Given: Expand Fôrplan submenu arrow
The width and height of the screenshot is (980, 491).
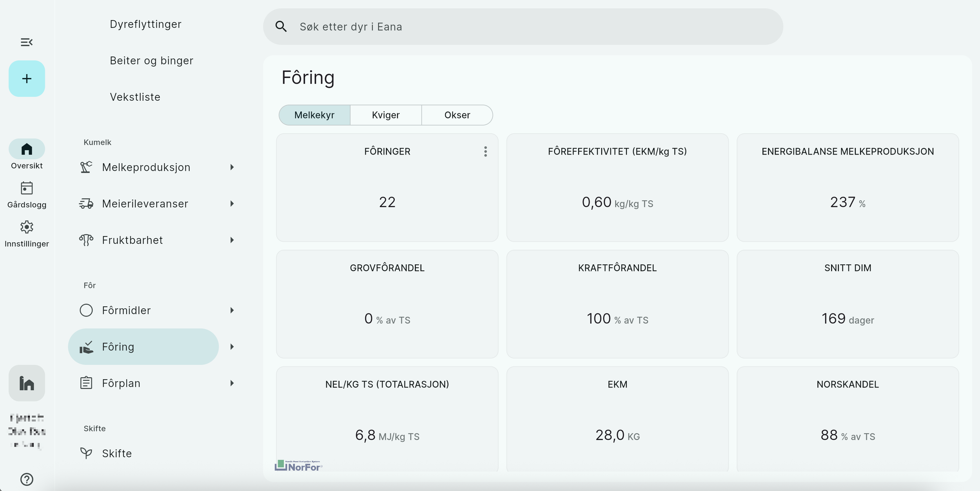Looking at the screenshot, I should tap(232, 383).
